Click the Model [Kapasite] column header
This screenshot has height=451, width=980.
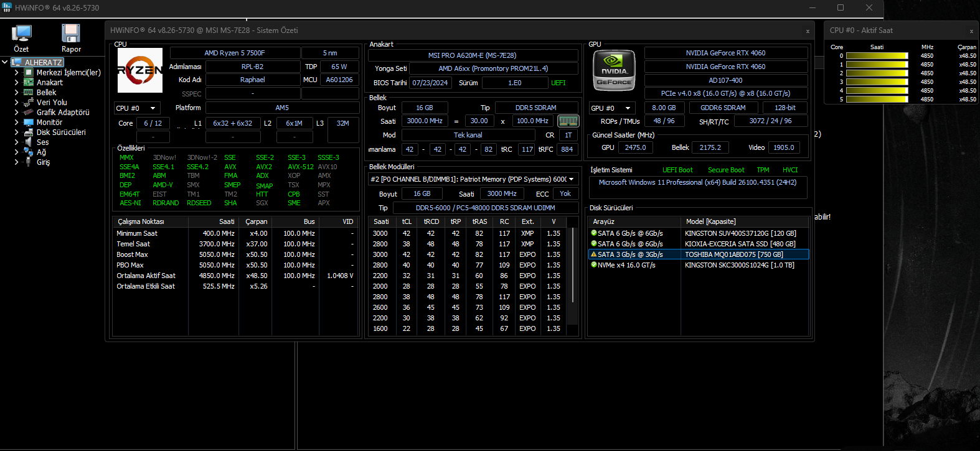click(745, 221)
